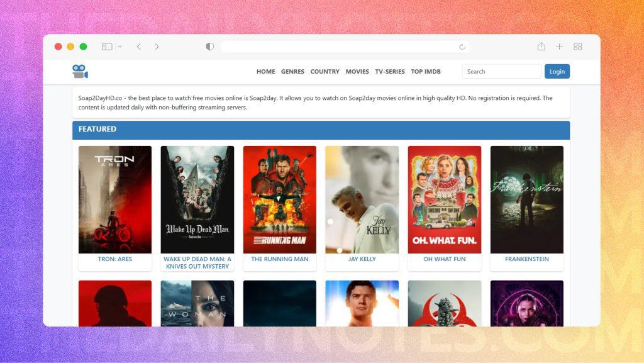Open the COUNTRY menu
644x363 pixels.
tap(325, 72)
